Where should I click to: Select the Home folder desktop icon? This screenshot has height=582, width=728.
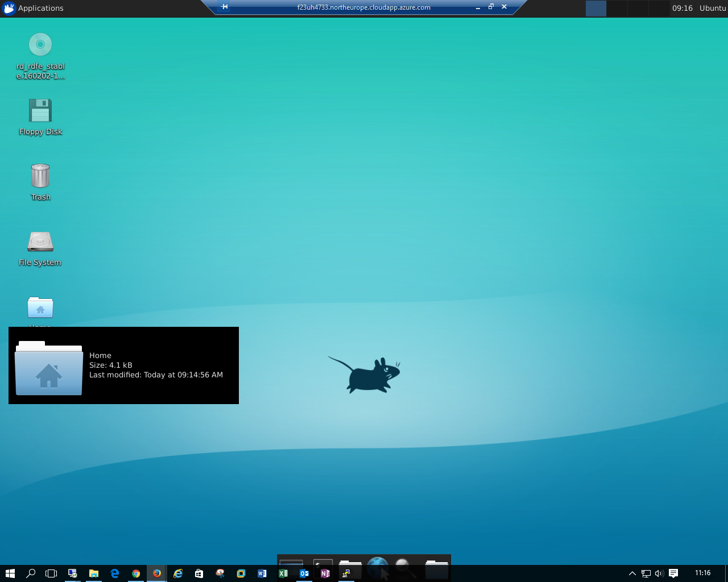click(x=40, y=307)
